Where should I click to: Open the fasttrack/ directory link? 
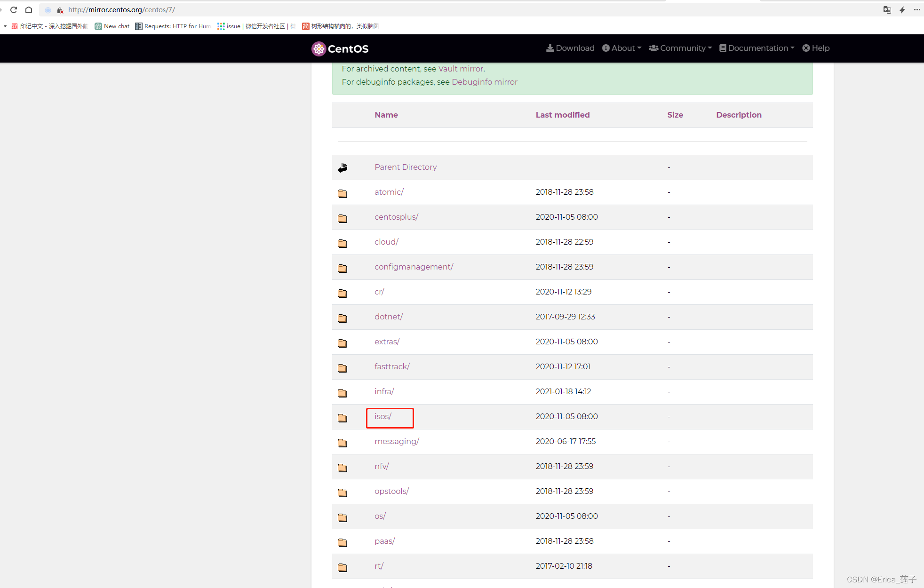392,366
